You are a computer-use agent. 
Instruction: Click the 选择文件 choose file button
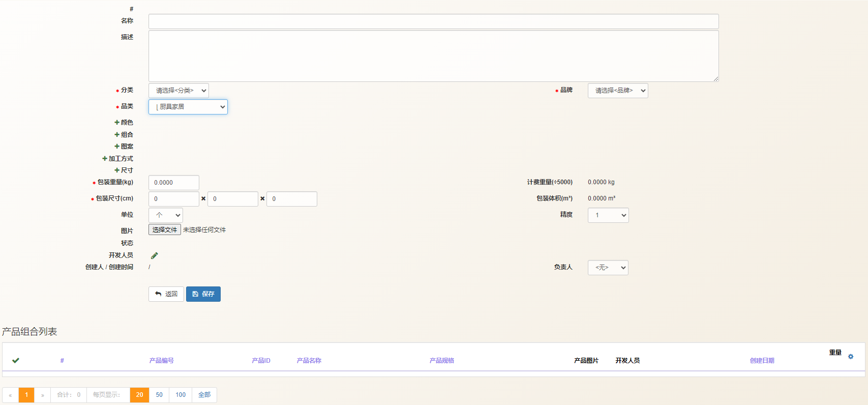tap(165, 230)
